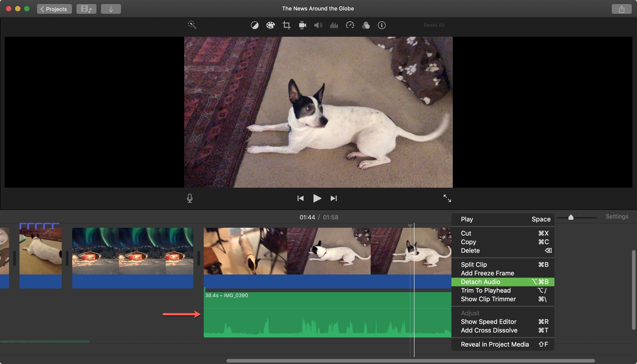Click the vertical timeline scrollbar
The width and height of the screenshot is (637, 364).
[x=634, y=290]
